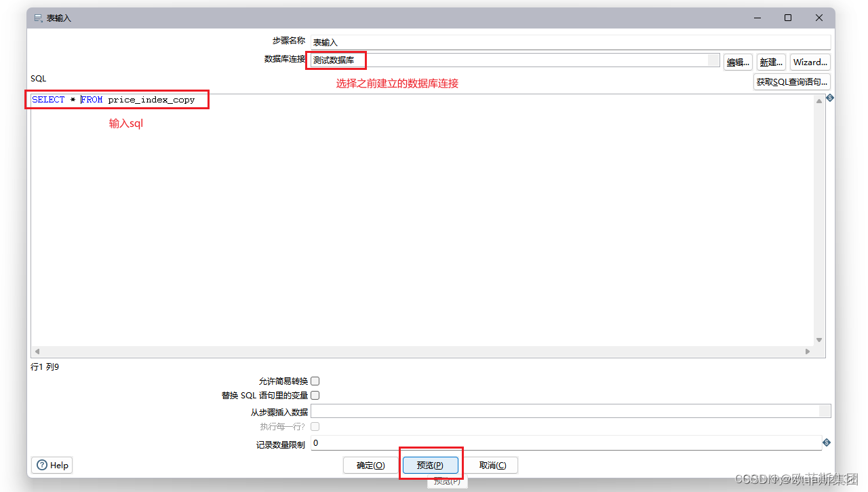Viewport: 868px width, 492px height.
Task: Click the 预览(P) preview button
Action: (431, 465)
